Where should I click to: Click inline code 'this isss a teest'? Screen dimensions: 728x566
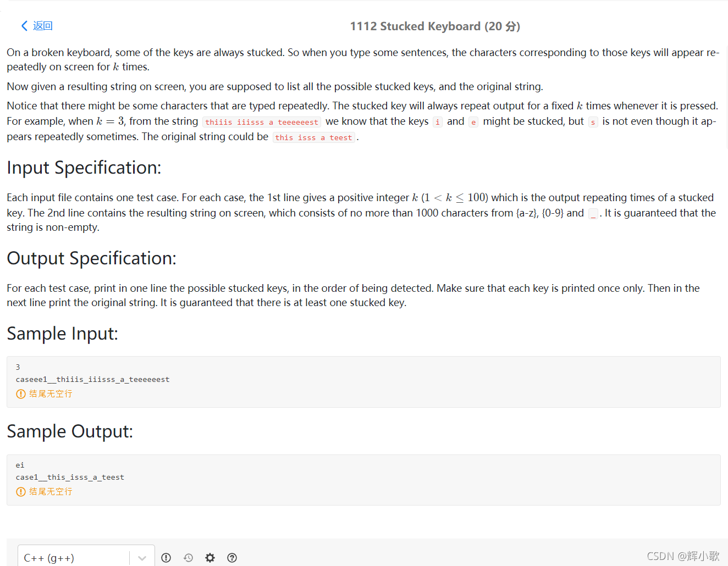click(x=314, y=137)
